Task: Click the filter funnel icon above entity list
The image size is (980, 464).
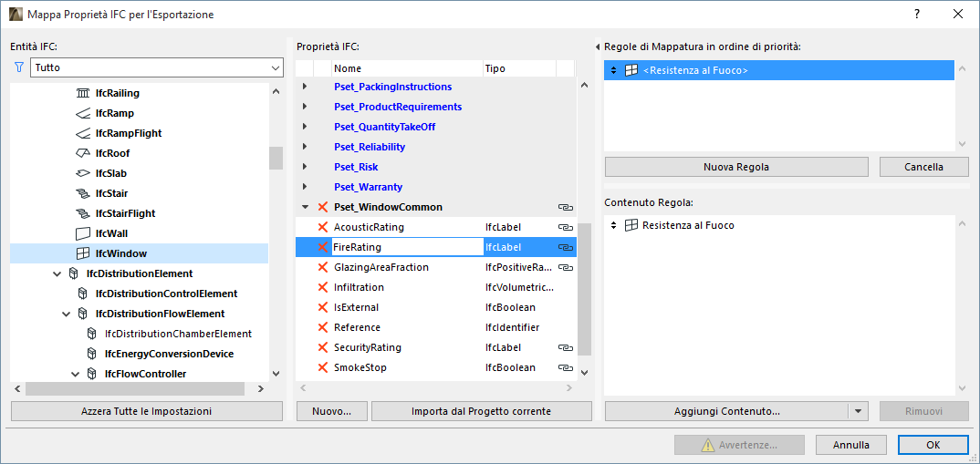Action: coord(19,67)
